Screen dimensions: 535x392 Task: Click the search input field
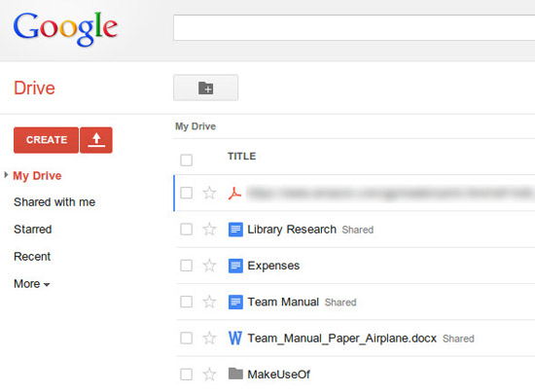tap(354, 27)
